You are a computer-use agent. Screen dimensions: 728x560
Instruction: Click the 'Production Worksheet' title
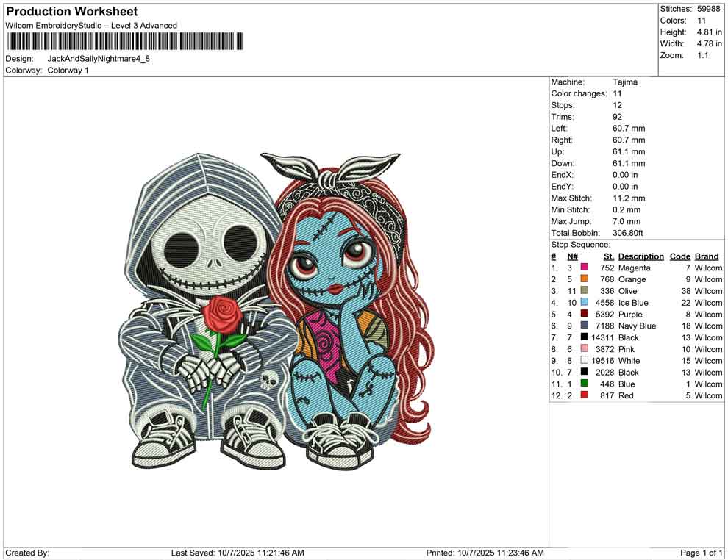click(72, 12)
